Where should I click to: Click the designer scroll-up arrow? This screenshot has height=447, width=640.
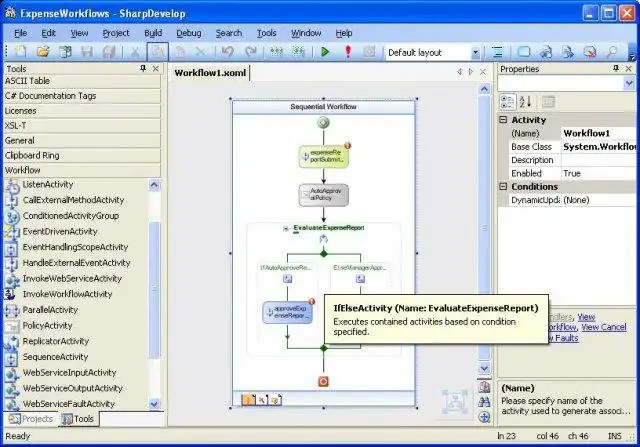tap(484, 89)
